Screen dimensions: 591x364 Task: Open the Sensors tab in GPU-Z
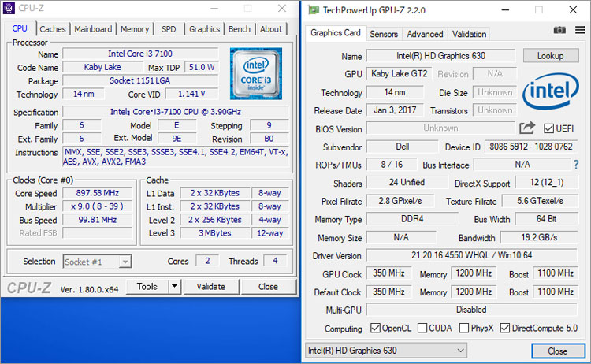point(384,34)
